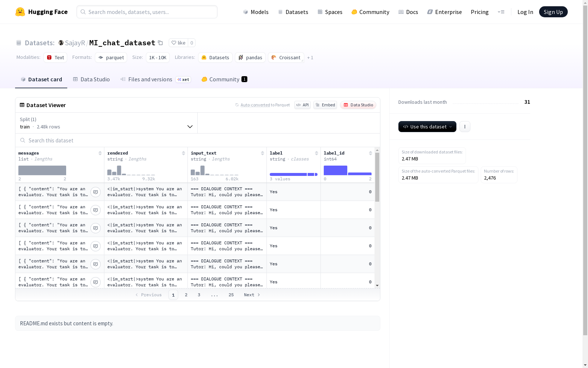This screenshot has width=588, height=368.
Task: Switch to the Dataset card tab
Action: pos(41,79)
